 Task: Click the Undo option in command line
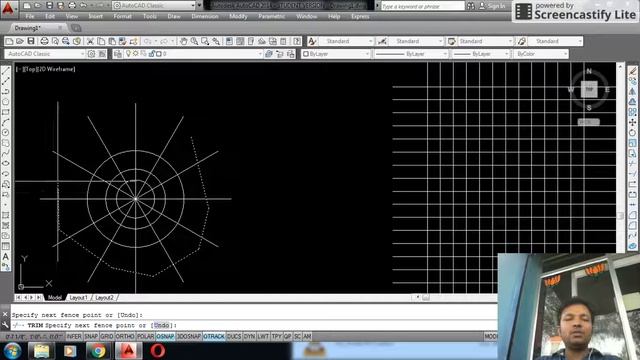tap(161, 325)
